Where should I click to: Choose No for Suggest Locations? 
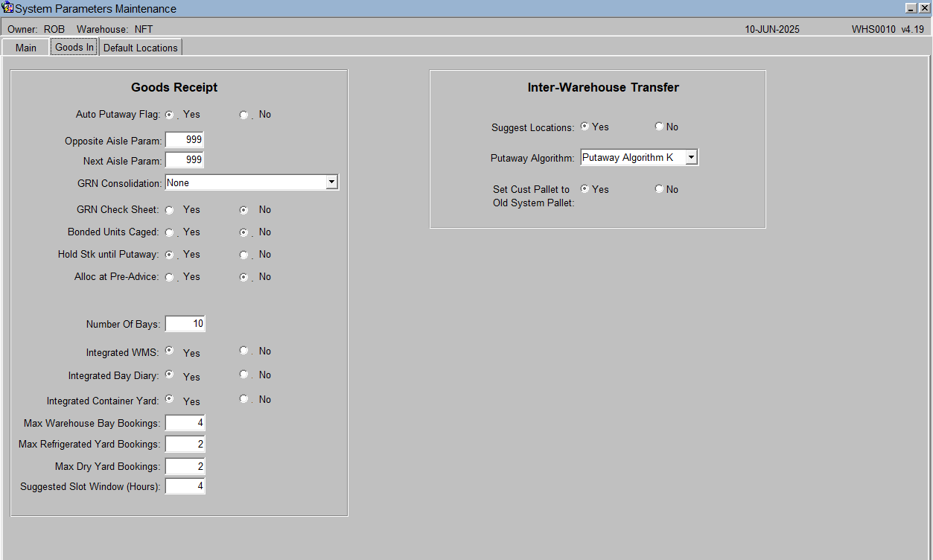(x=659, y=127)
